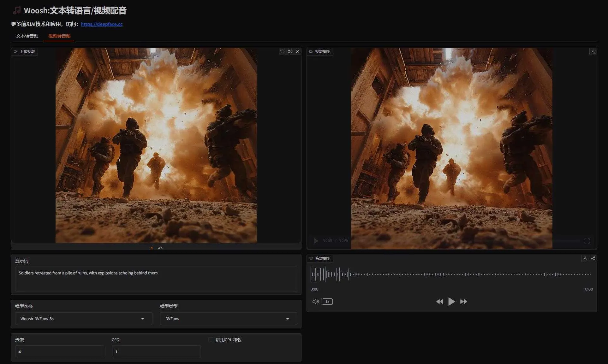Click the audio volume speaker icon
The width and height of the screenshot is (608, 364).
[315, 302]
